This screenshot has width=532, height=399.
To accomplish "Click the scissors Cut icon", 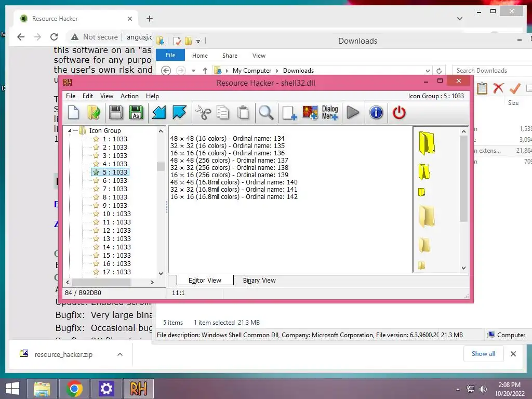I will pos(203,113).
